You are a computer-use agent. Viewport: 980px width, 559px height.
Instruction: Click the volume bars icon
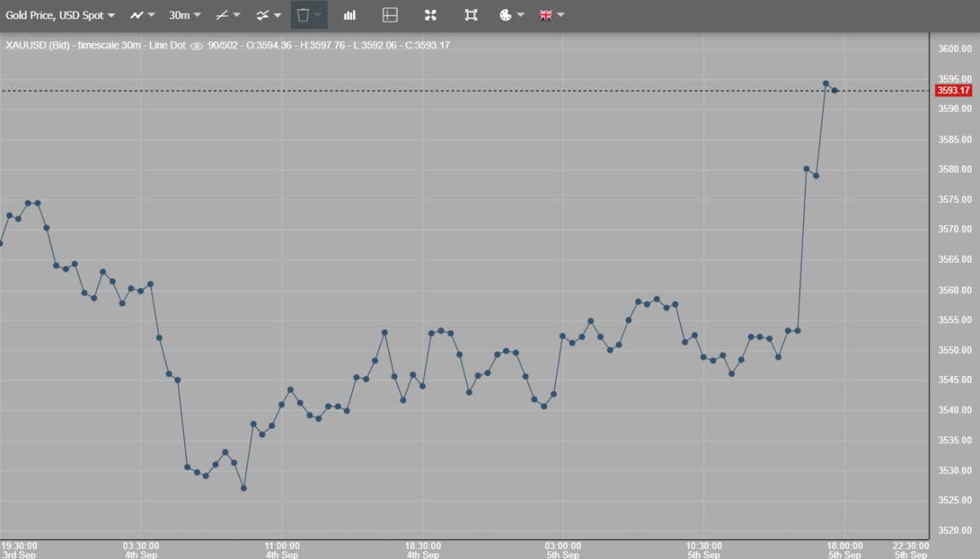coord(350,15)
